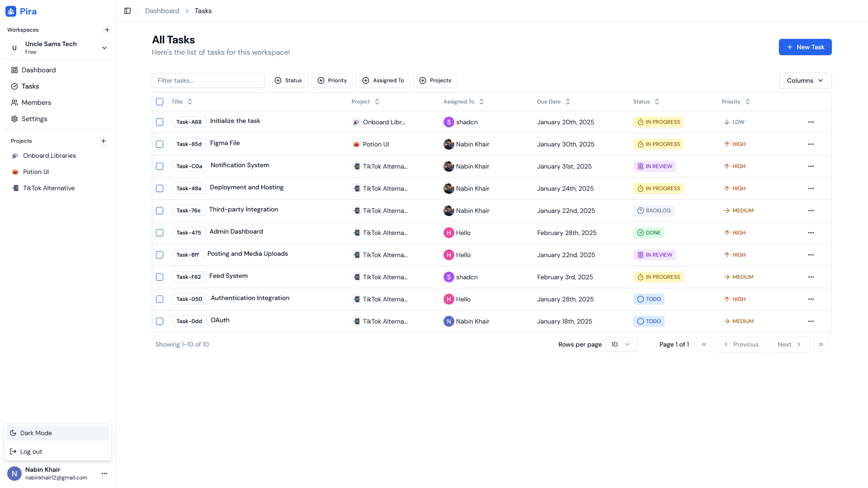Open row actions for Task-475
This screenshot has width=868, height=488.
(811, 233)
